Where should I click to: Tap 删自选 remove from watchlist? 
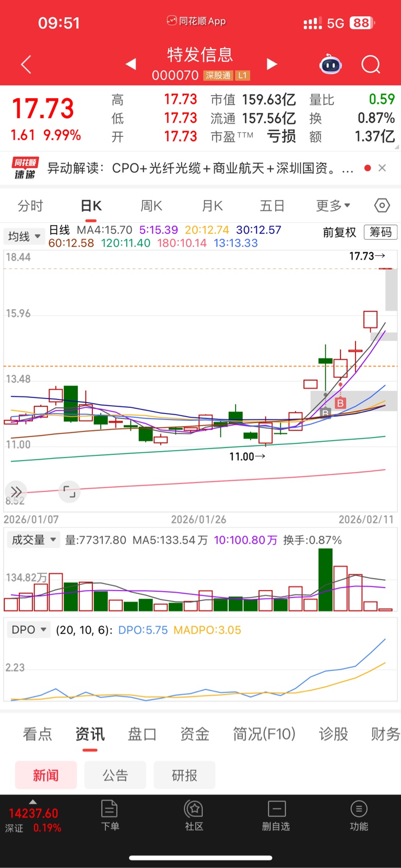pyautogui.click(x=276, y=815)
